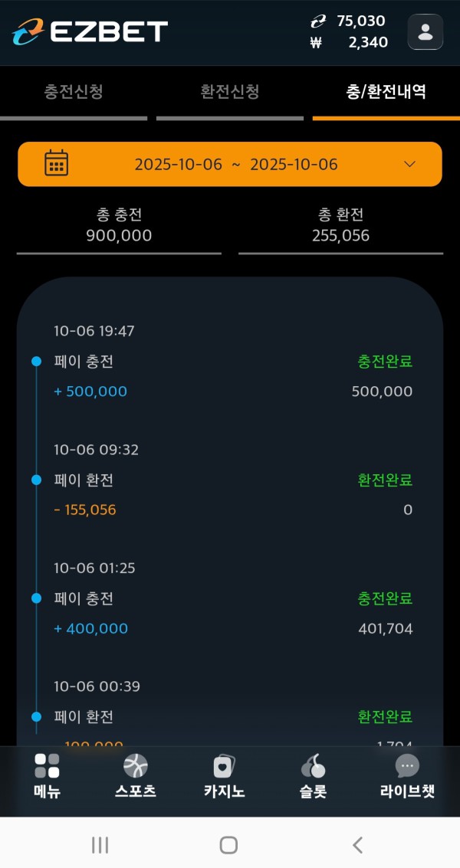Expand the date range dropdown chevron
This screenshot has width=460, height=868.
tap(409, 164)
